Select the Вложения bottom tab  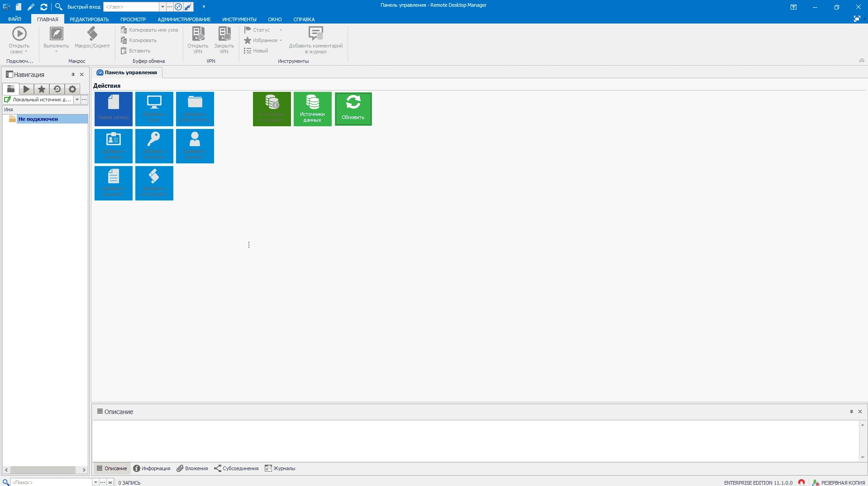[192, 468]
